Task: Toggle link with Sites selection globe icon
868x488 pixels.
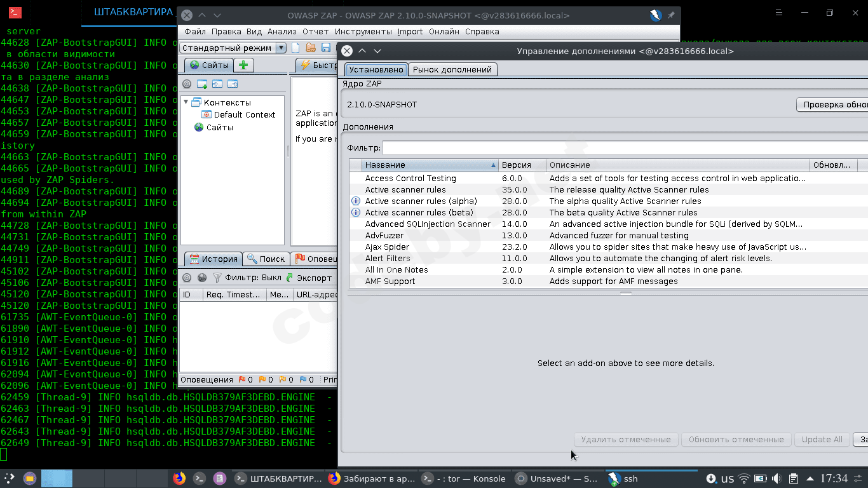Action: 202,278
